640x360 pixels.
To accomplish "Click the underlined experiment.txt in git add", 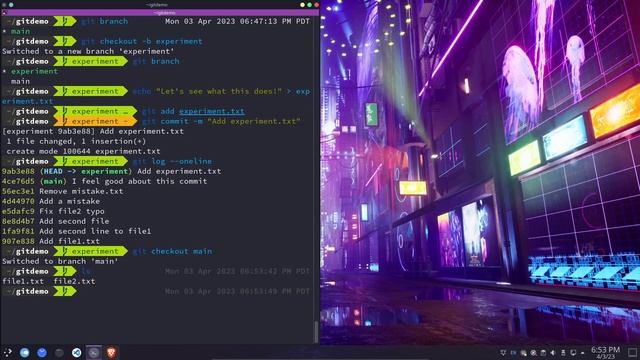I will 211,111.
